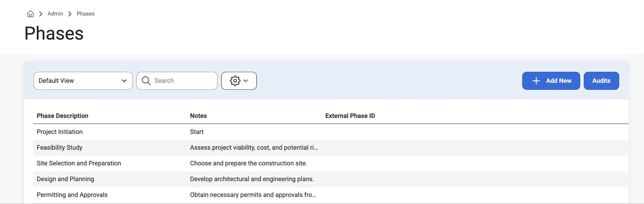
Task: Click the Phases breadcrumb link
Action: click(x=86, y=14)
